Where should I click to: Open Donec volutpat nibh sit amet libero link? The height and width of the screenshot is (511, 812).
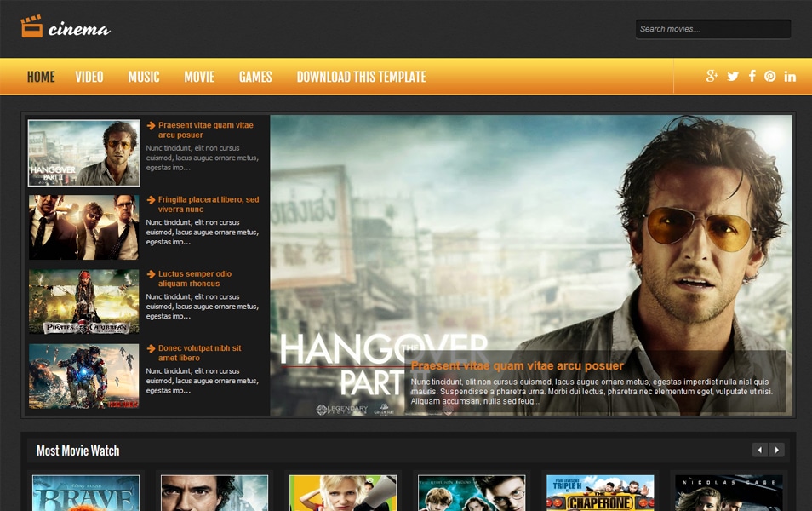(x=199, y=353)
